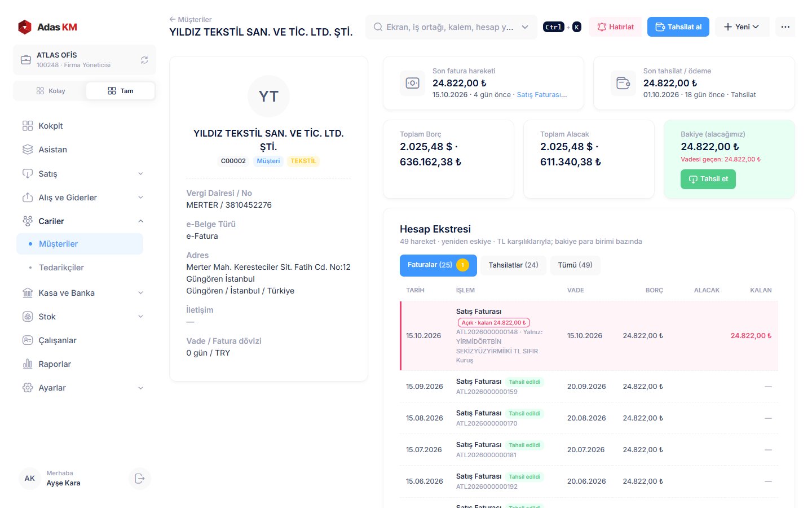Open the Satış Faturası link in last invoice card
The image size is (812, 508).
(x=542, y=95)
